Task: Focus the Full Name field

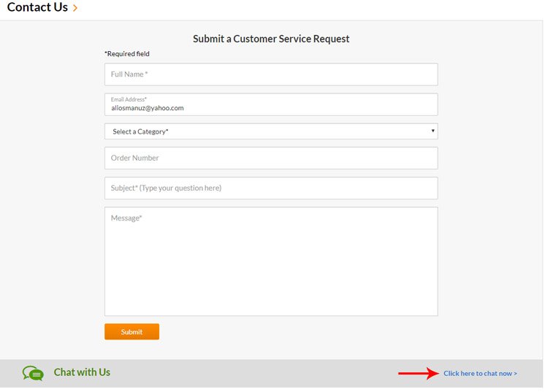Action: point(271,74)
